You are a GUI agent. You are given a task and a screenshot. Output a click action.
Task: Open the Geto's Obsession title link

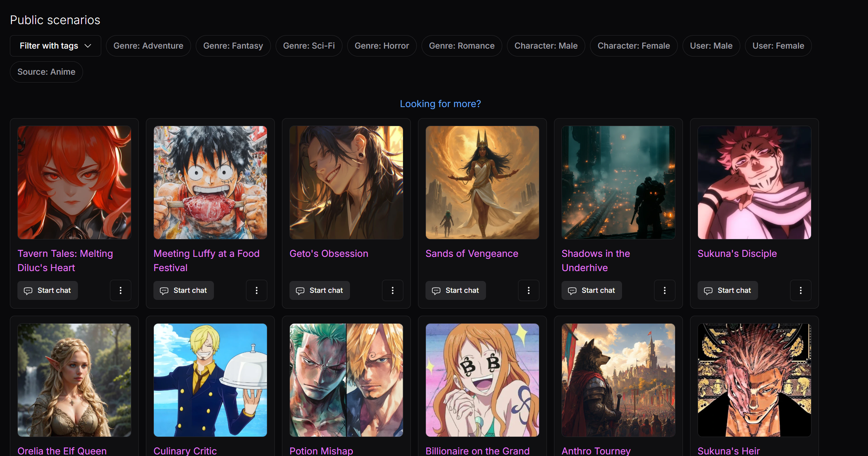(x=329, y=254)
